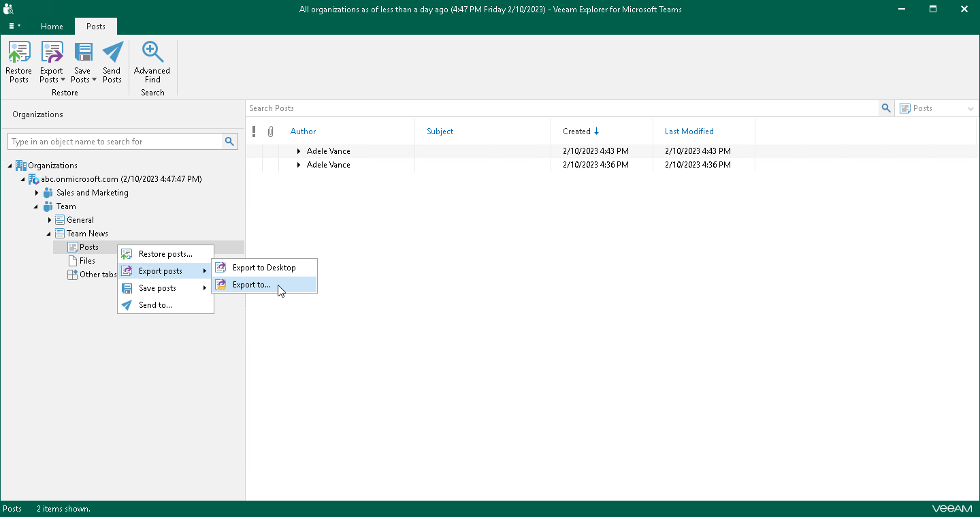Click the search icon beside Search Posts field
This screenshot has height=517, width=980.
885,108
